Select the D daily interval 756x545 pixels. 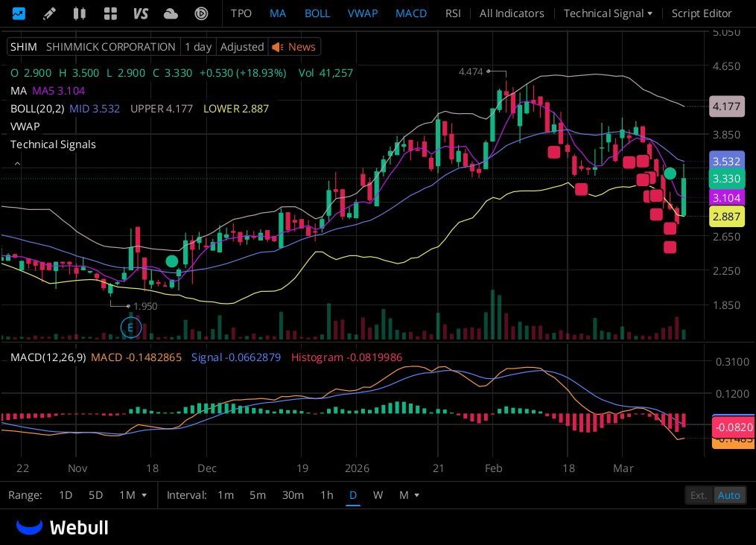click(x=353, y=495)
